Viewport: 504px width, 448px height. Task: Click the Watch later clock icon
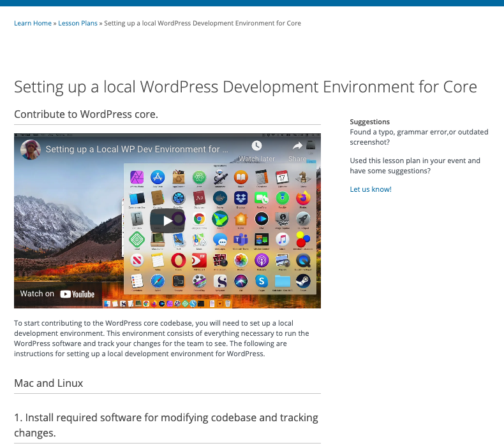256,146
